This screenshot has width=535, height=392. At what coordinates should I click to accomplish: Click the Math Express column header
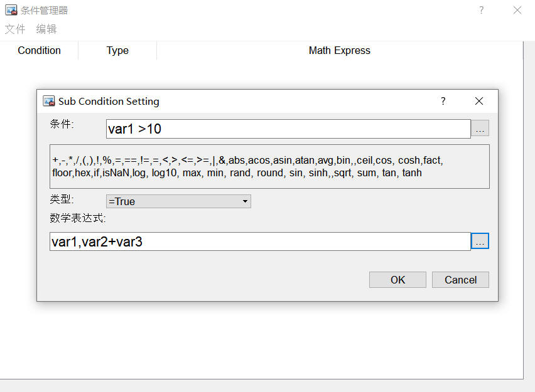339,51
